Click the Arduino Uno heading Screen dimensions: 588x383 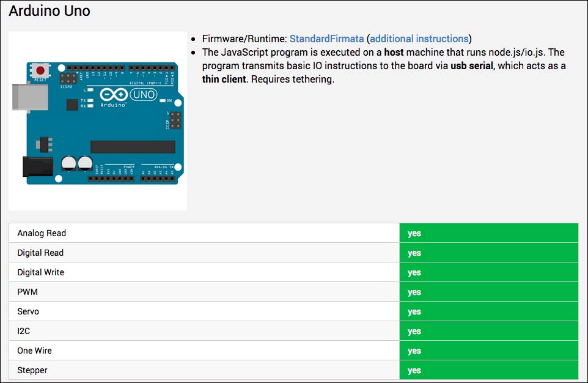tap(50, 11)
